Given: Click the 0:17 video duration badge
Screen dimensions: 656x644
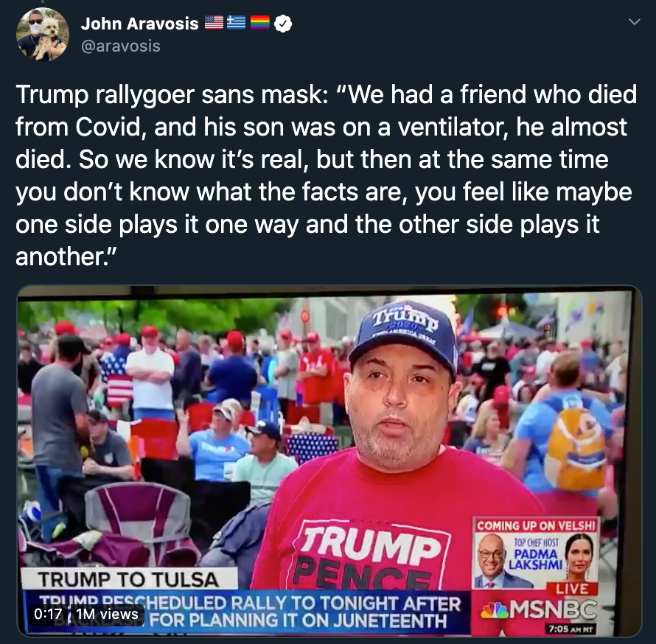Looking at the screenshot, I should (48, 614).
